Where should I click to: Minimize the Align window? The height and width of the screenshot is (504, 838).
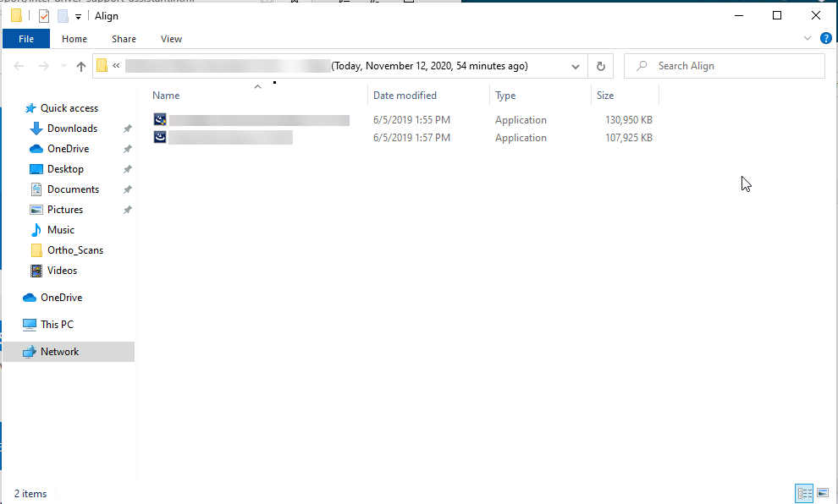(x=739, y=15)
